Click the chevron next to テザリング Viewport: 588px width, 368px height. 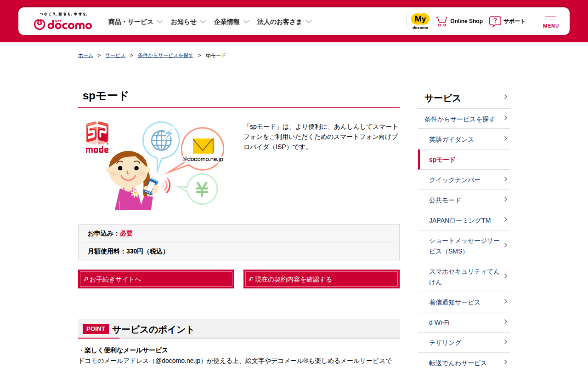[x=505, y=342]
